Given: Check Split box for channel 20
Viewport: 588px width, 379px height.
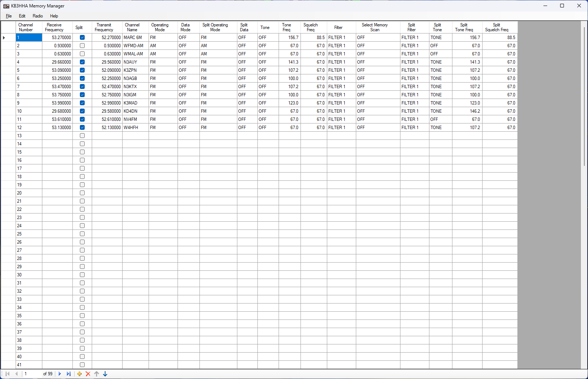Looking at the screenshot, I should 82,193.
